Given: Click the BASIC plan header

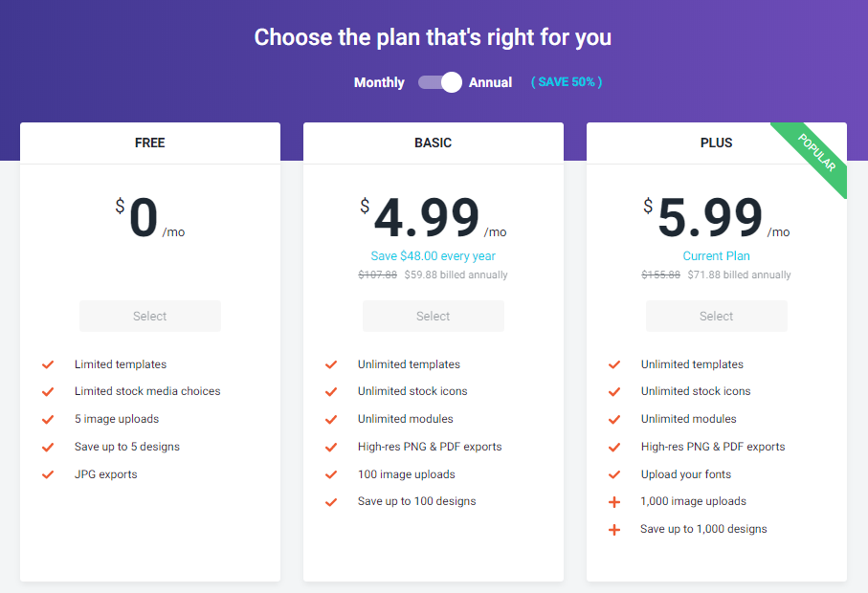Looking at the screenshot, I should pos(434,143).
